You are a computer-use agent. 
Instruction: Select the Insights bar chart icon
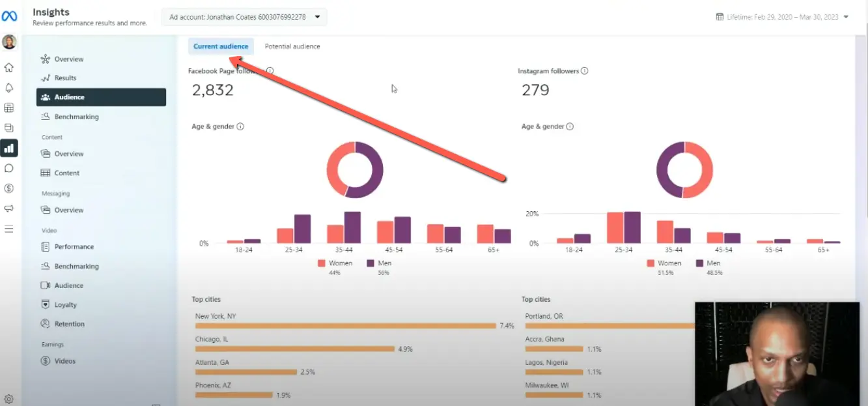(x=9, y=148)
